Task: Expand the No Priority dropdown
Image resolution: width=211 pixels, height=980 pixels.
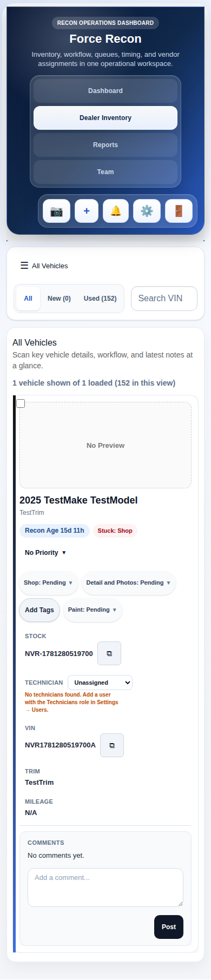Action: [x=45, y=553]
